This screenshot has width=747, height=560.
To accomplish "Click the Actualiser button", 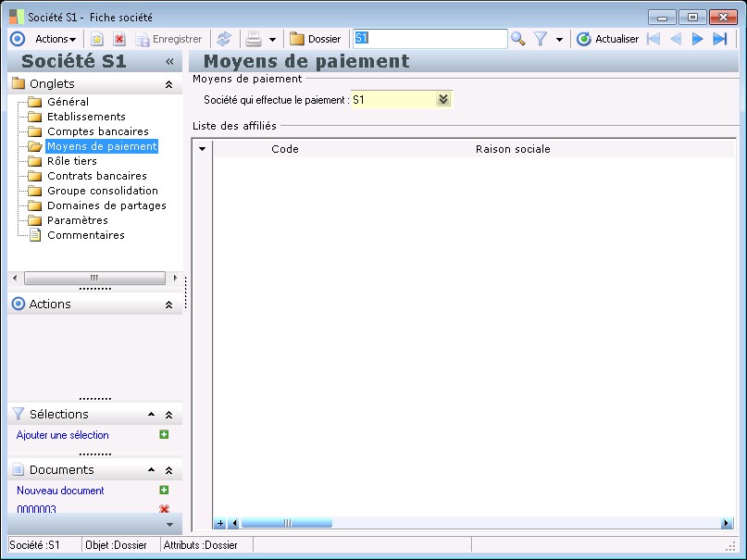I will pyautogui.click(x=607, y=39).
